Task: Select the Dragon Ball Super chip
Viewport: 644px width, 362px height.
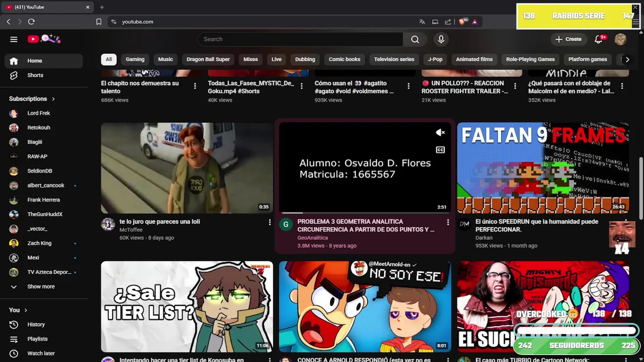Action: (208, 59)
